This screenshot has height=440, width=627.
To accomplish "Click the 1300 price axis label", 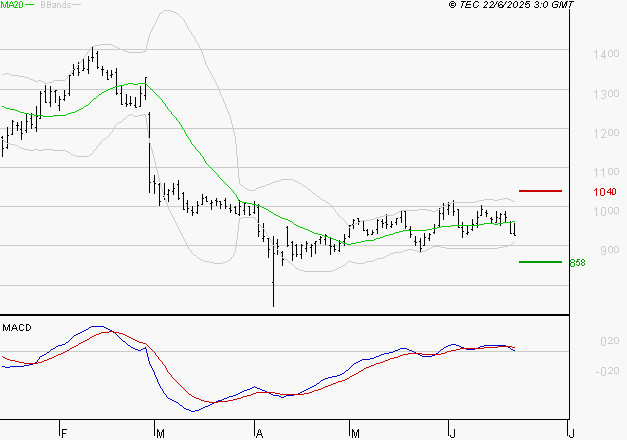I will 606,94.
